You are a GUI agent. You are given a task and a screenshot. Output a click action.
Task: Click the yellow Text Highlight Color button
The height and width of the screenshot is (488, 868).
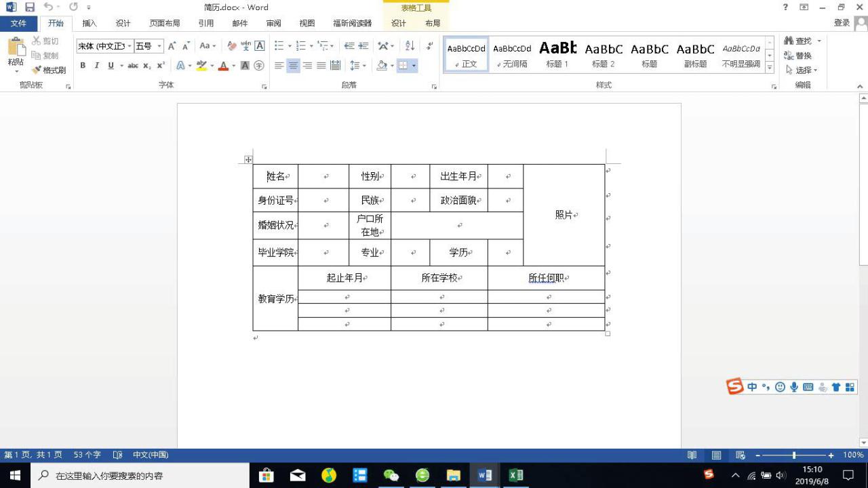201,66
